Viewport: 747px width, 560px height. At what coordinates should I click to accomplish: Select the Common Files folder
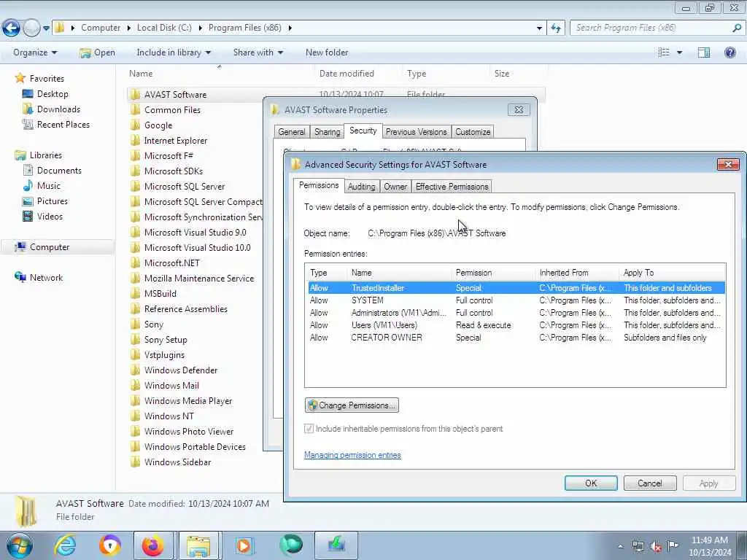172,110
